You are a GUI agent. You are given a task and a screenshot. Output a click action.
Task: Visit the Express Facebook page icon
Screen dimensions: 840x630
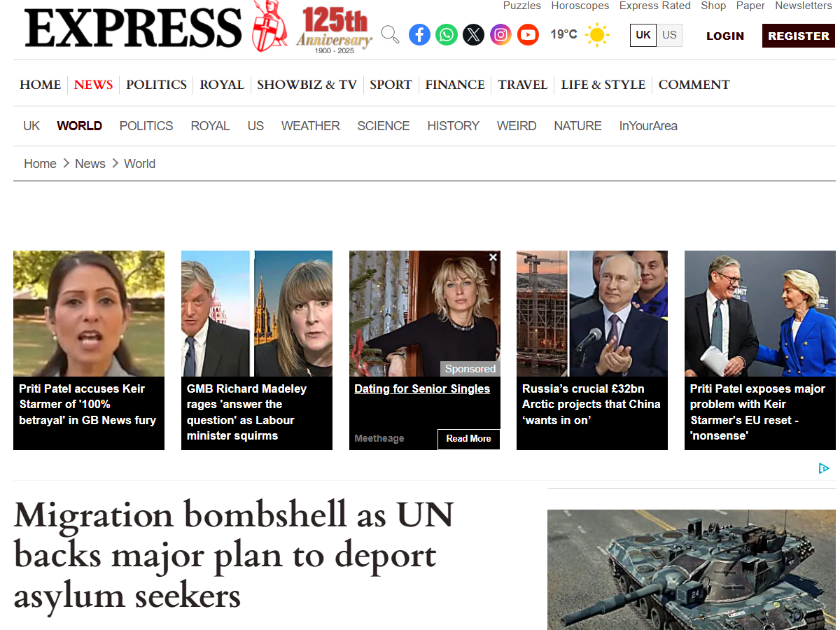coord(419,34)
